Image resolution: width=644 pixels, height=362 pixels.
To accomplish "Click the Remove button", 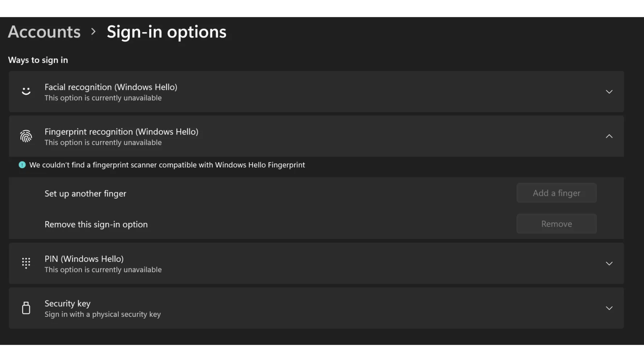I will tap(556, 224).
